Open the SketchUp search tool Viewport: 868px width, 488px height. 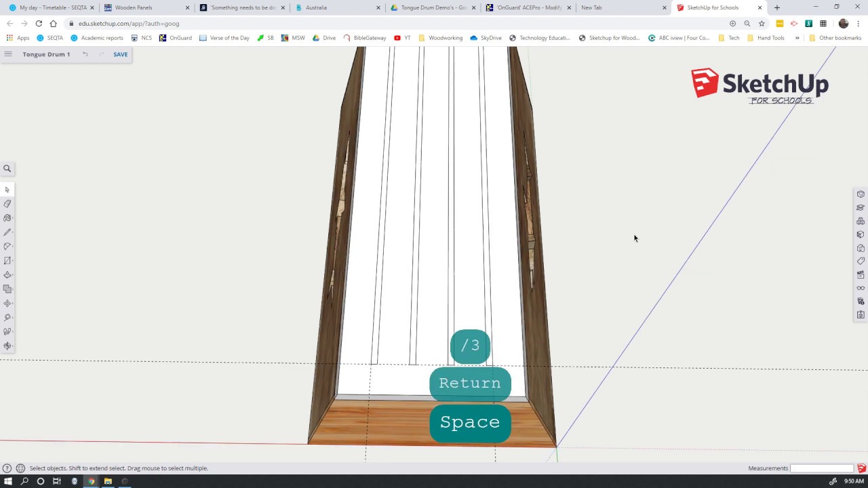click(7, 169)
